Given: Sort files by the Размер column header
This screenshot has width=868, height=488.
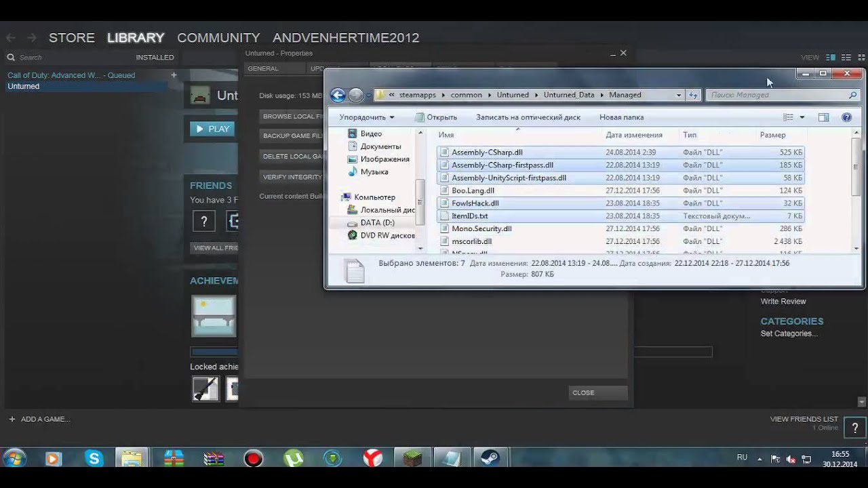Looking at the screenshot, I should pyautogui.click(x=772, y=135).
